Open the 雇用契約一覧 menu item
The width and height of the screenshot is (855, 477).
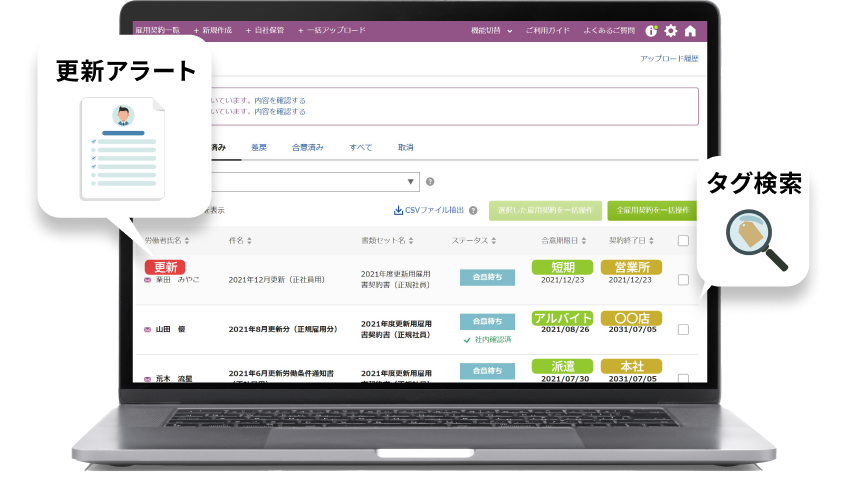pos(157,30)
